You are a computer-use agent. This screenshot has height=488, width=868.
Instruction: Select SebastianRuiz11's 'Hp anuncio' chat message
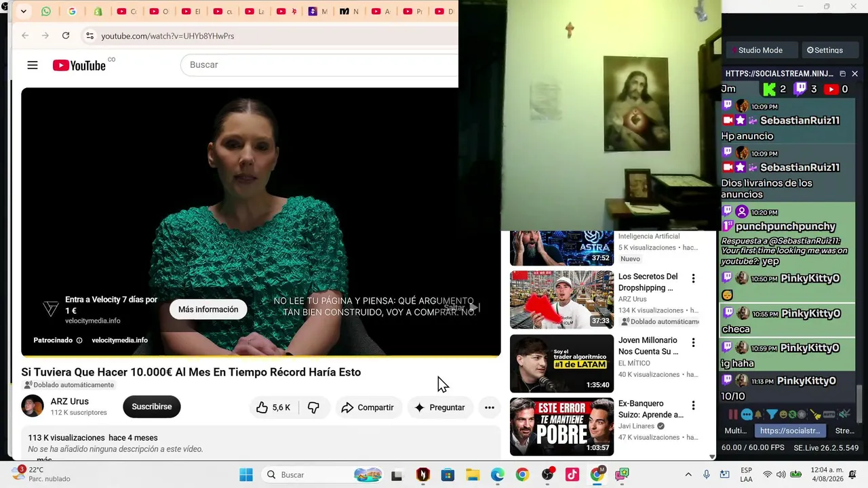(x=747, y=136)
